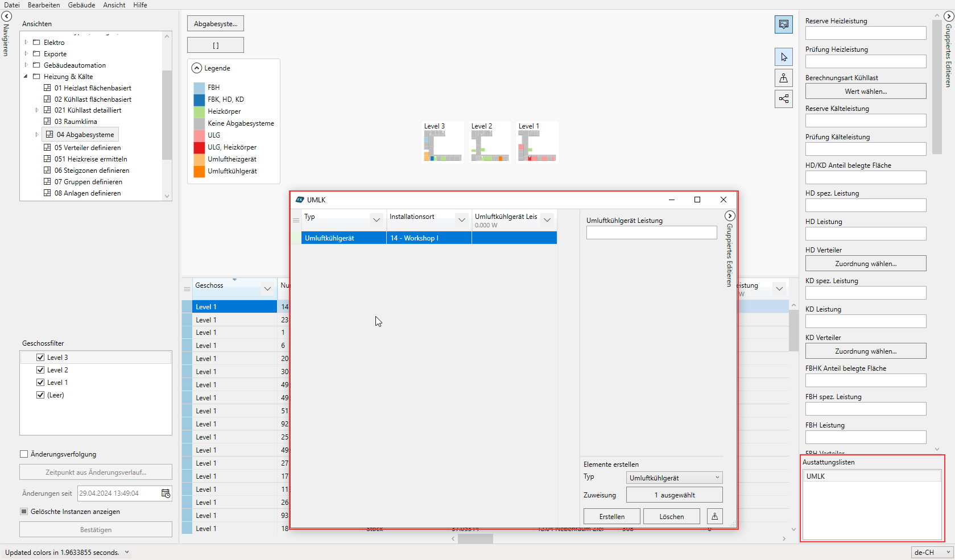Screen dimensions: 955x560
Task: Click the stamp icon next to Löschen
Action: coord(714,516)
